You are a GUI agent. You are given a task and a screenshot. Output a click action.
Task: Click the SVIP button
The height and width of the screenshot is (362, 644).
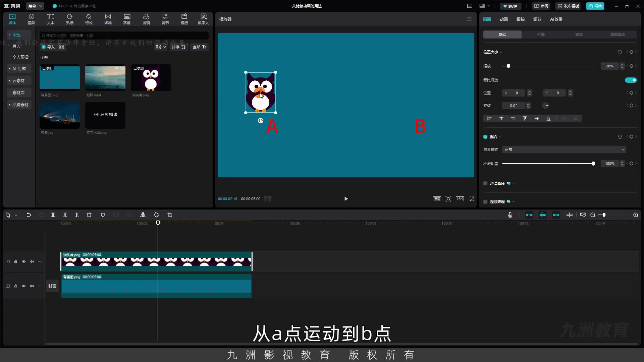click(510, 6)
